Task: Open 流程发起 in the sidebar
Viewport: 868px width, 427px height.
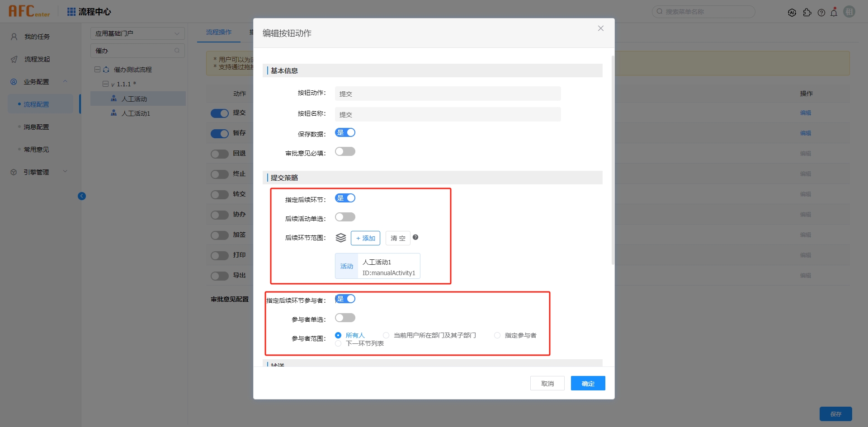Action: pyautogui.click(x=37, y=59)
